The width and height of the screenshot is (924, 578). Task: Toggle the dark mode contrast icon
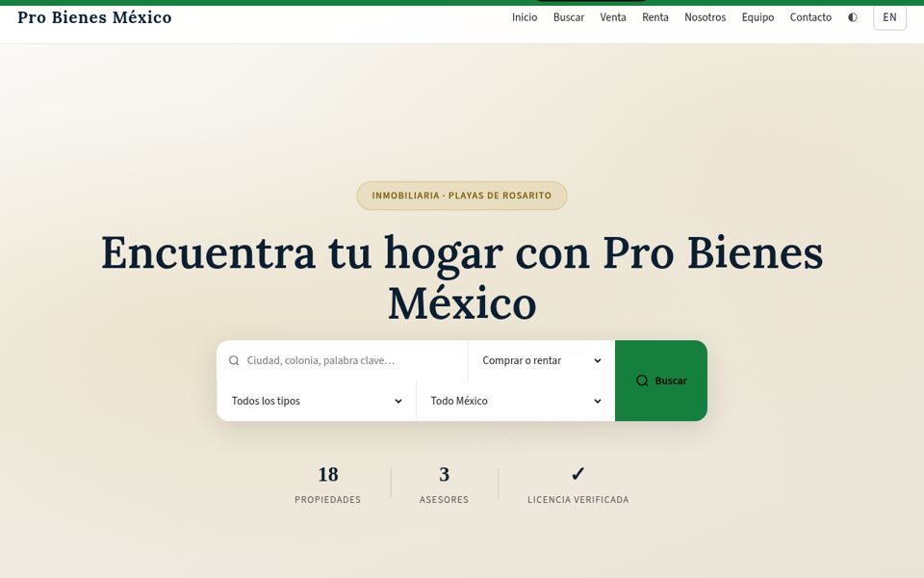[x=852, y=17]
